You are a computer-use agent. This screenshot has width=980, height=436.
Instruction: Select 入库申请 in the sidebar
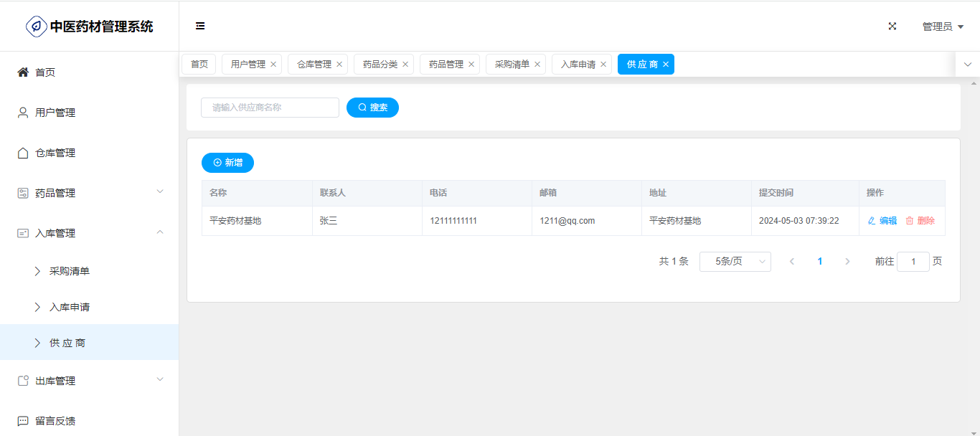70,307
